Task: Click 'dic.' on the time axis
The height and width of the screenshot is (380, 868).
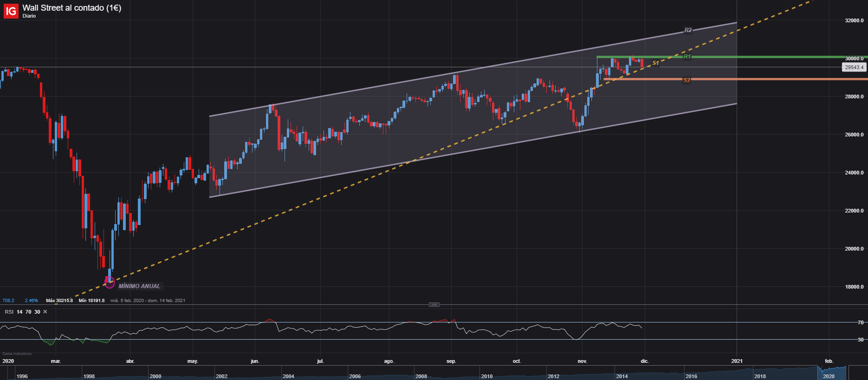Action: 644,361
